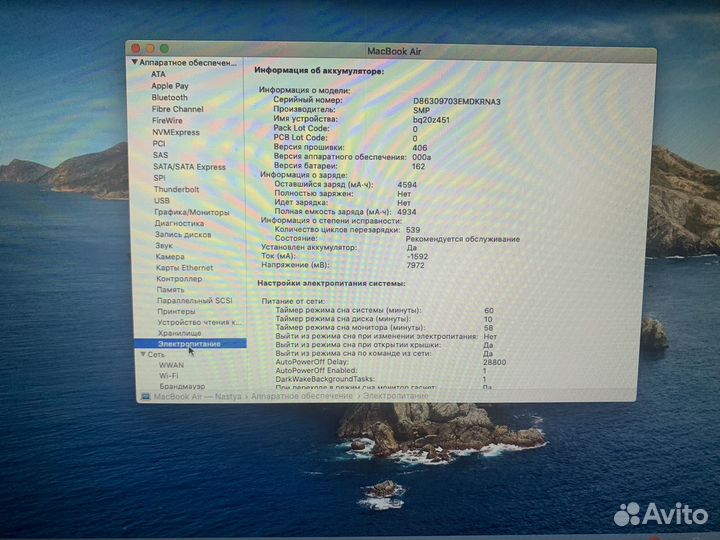Select Хранилище in the sidebar
This screenshot has width=720, height=540.
179,333
